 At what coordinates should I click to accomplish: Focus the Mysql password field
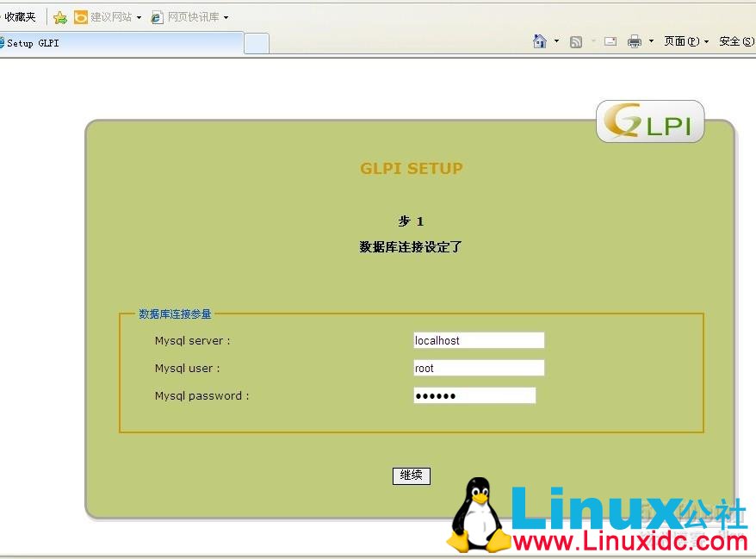pyautogui.click(x=474, y=395)
